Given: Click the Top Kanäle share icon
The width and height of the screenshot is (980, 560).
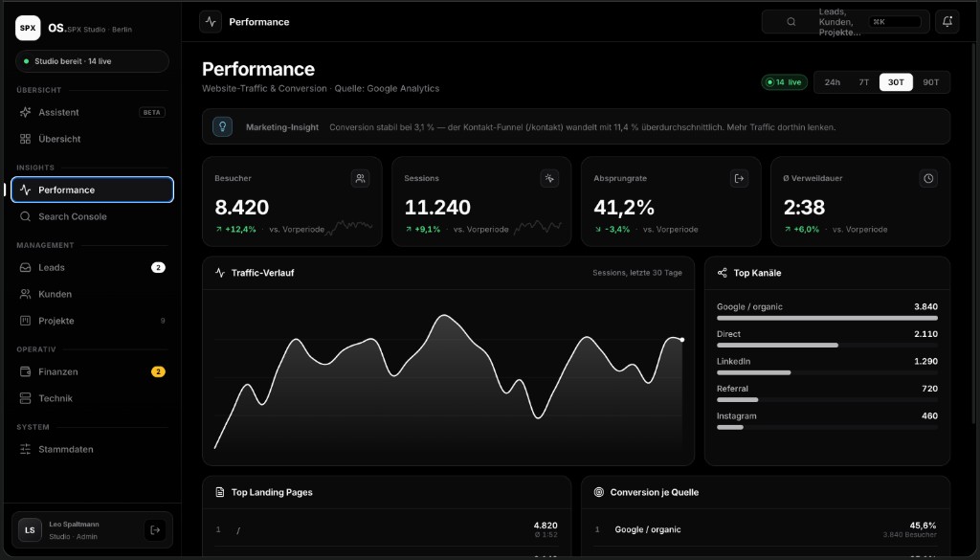Looking at the screenshot, I should 722,273.
